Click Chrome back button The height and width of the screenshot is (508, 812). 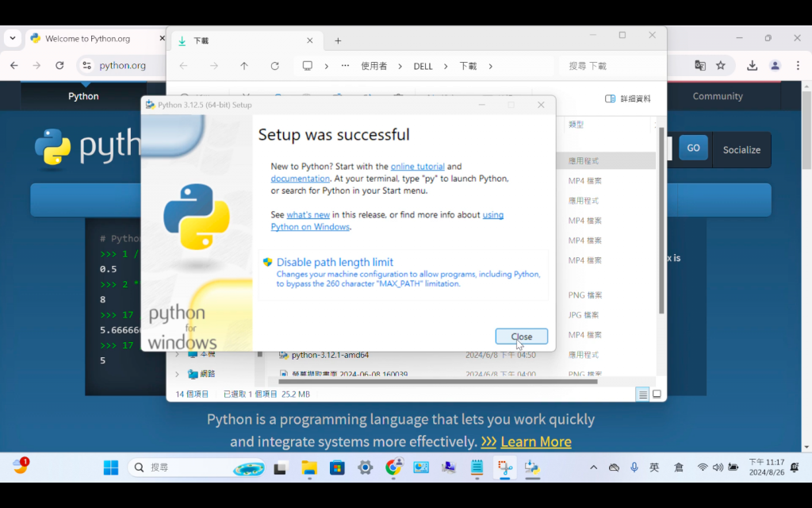[x=14, y=65]
